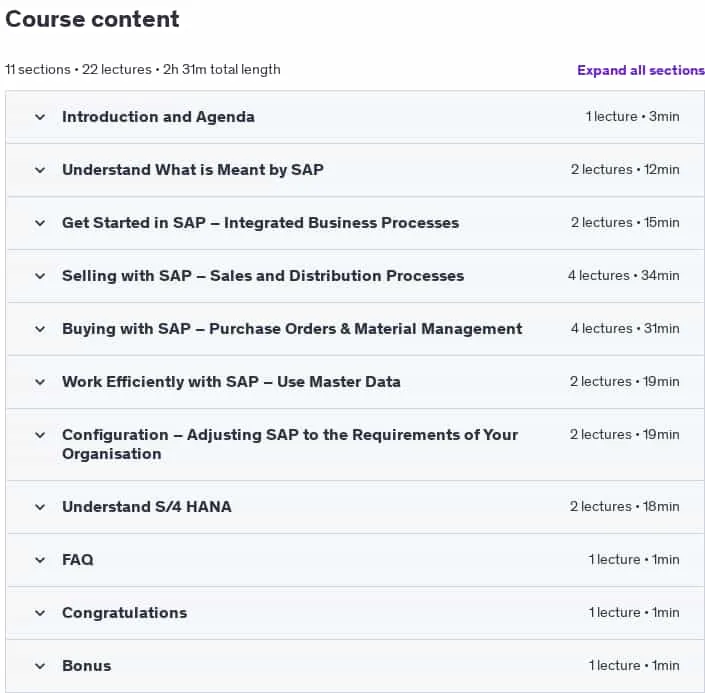Click the Expand all sections link
The height and width of the screenshot is (693, 705).
pyautogui.click(x=641, y=70)
